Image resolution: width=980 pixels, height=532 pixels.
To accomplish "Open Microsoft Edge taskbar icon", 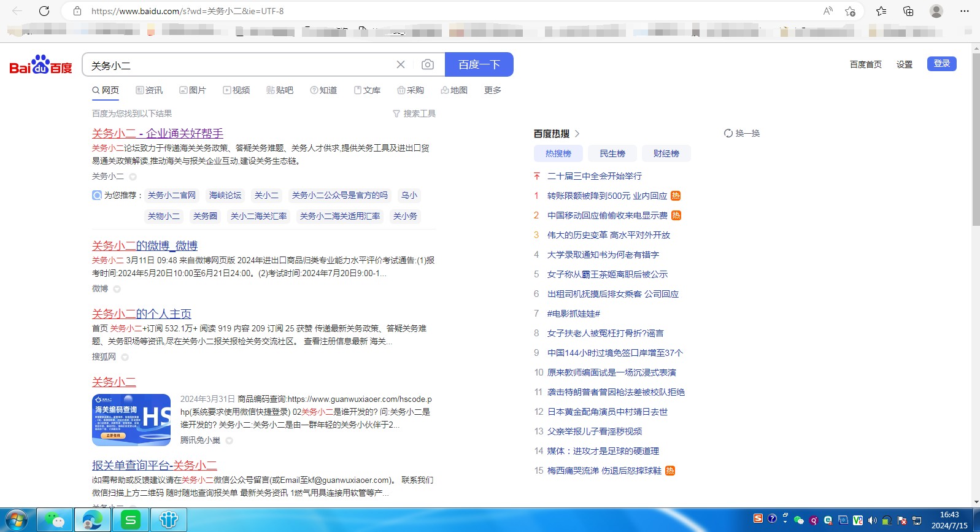I will tap(93, 520).
